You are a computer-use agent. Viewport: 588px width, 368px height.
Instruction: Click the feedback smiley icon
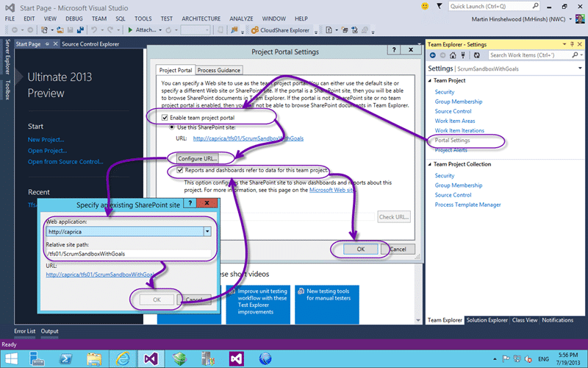coord(425,6)
